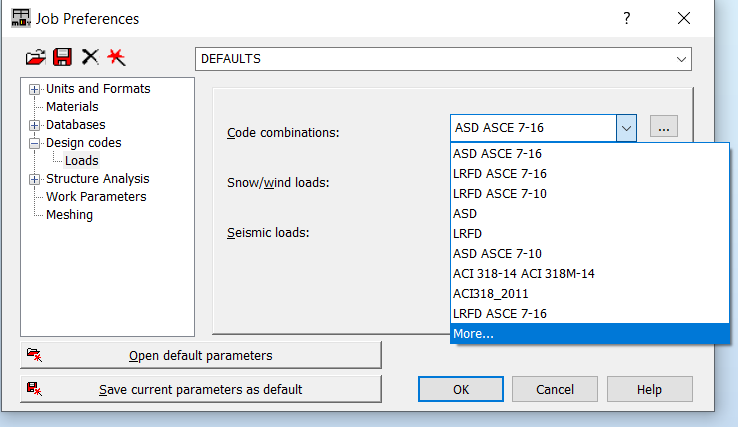Screen dimensions: 738x427
Task: Click the red floppy disk save icon
Action: click(x=63, y=58)
